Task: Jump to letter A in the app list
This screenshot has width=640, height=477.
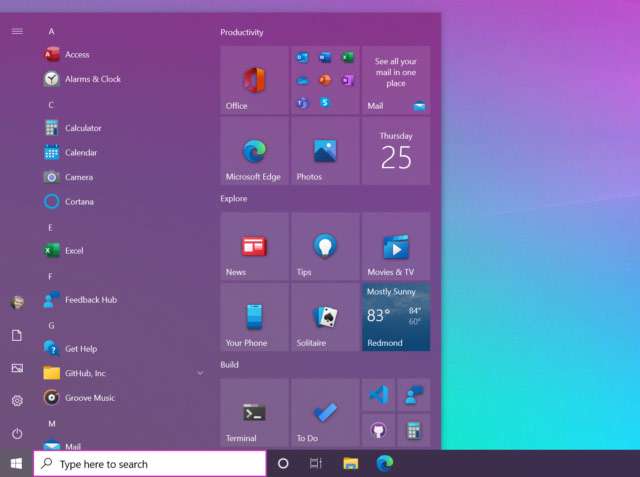Action: click(51, 31)
